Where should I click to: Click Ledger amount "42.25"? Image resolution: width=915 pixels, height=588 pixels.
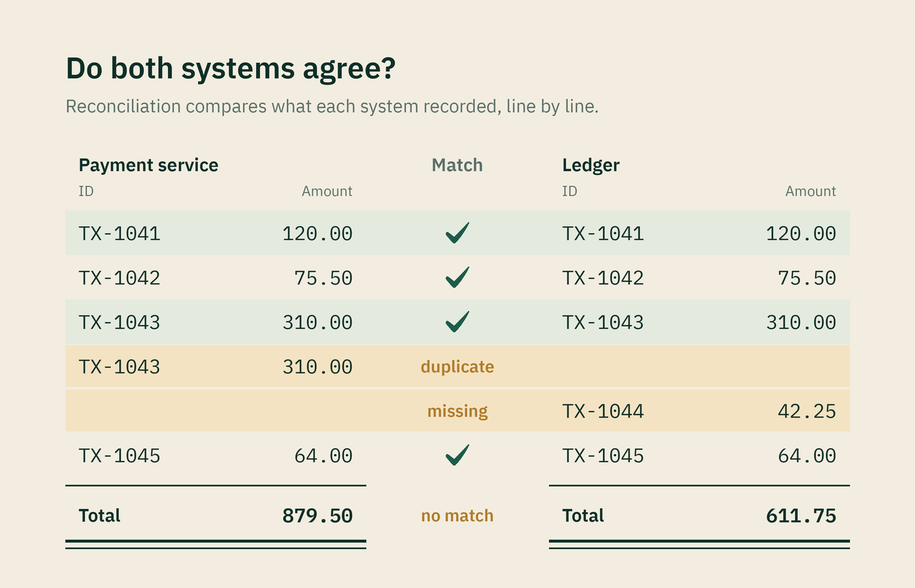(807, 411)
